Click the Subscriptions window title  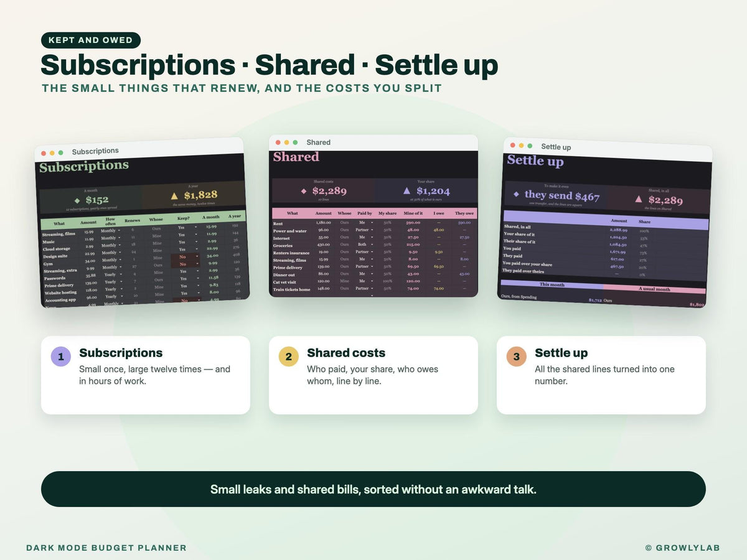[95, 151]
